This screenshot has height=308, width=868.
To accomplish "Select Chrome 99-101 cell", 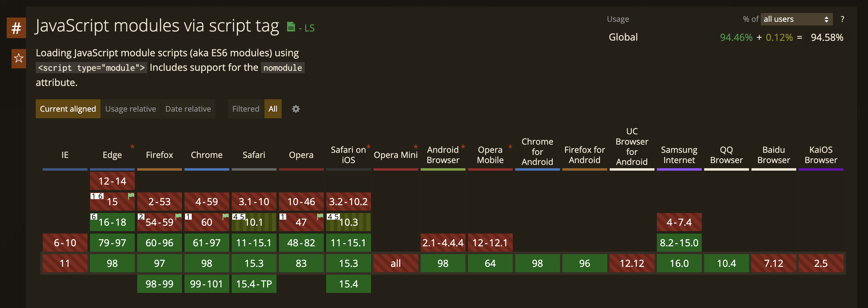I will click(x=207, y=284).
